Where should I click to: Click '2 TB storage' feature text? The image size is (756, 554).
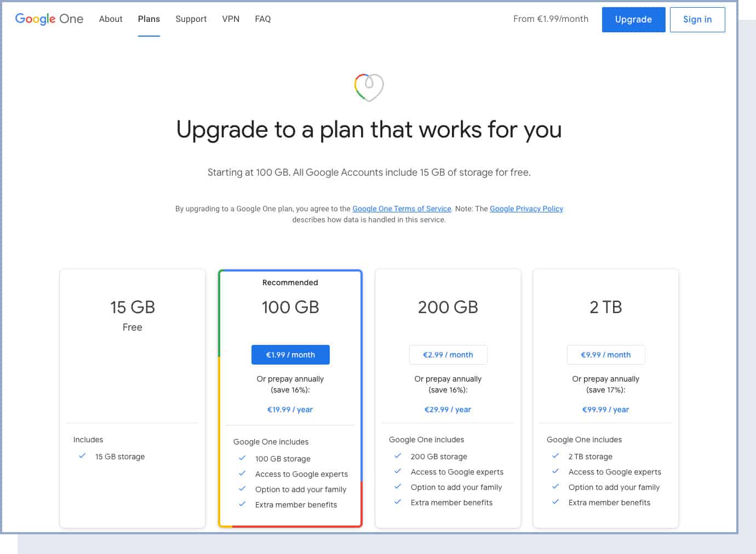(x=591, y=457)
